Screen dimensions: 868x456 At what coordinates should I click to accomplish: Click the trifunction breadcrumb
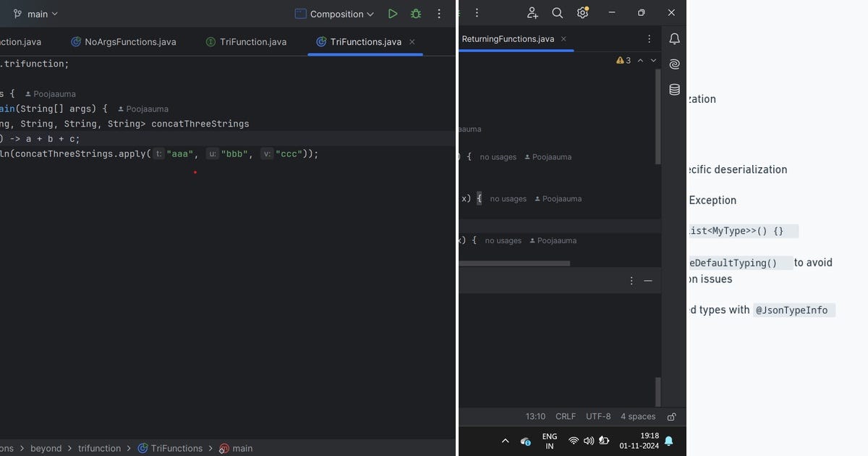point(99,448)
